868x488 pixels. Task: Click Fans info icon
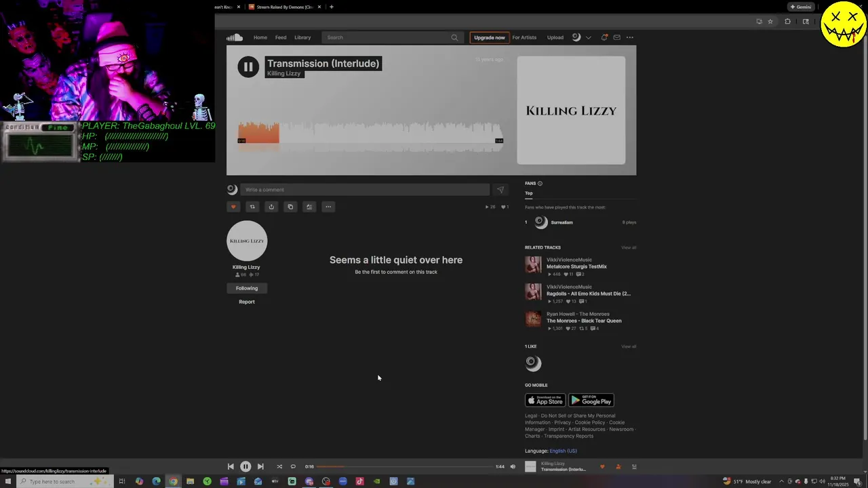click(540, 183)
